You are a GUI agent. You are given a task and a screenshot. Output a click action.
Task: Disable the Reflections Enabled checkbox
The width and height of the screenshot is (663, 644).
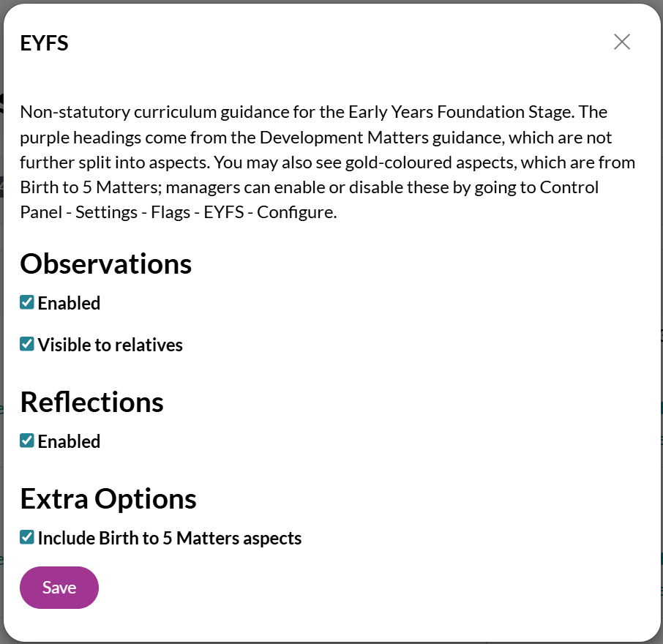click(x=27, y=441)
